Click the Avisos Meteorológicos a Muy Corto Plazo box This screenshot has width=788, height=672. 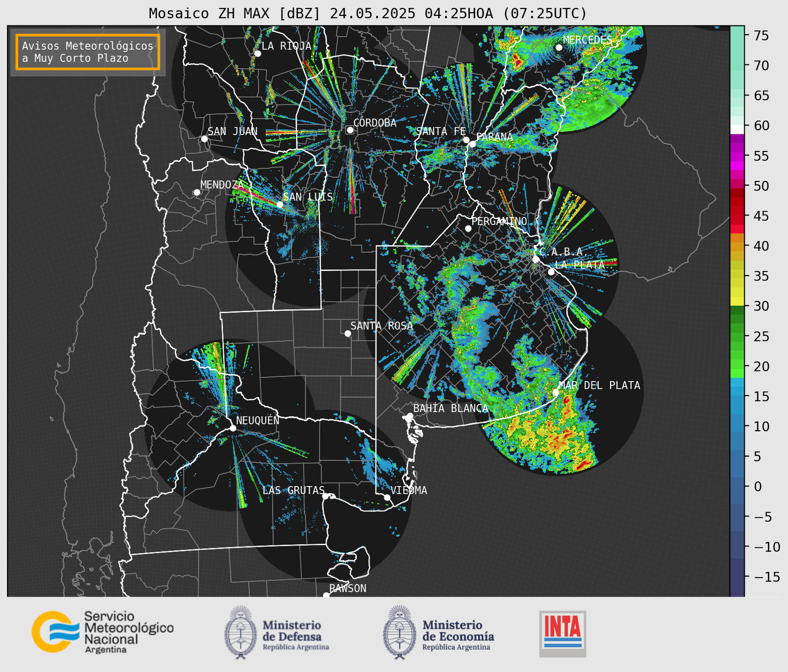88,52
